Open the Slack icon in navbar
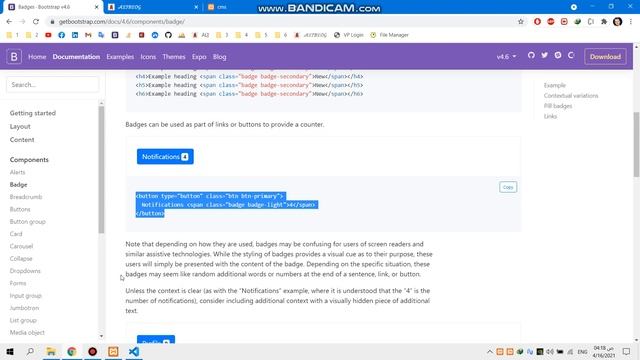Image resolution: width=640 pixels, height=360 pixels. (x=558, y=55)
